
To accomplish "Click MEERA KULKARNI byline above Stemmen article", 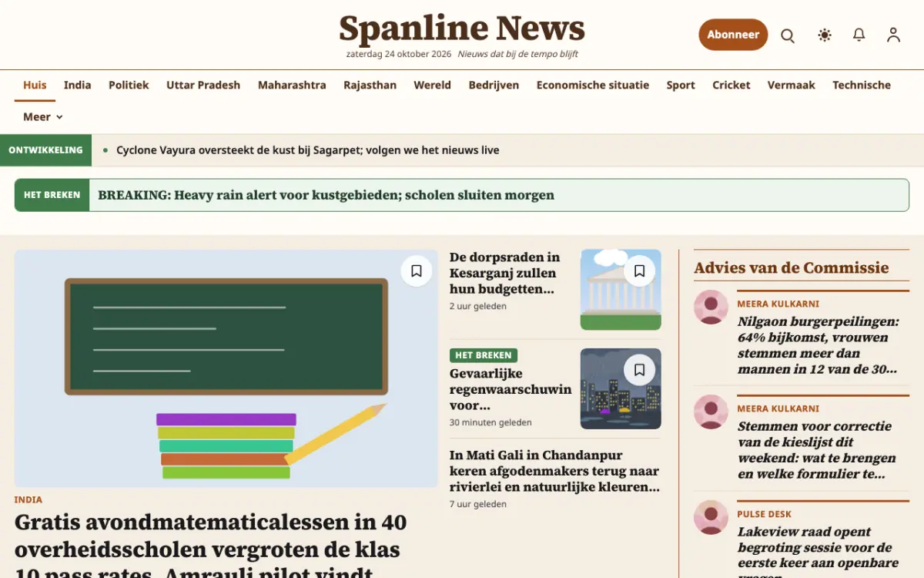I will (x=778, y=409).
